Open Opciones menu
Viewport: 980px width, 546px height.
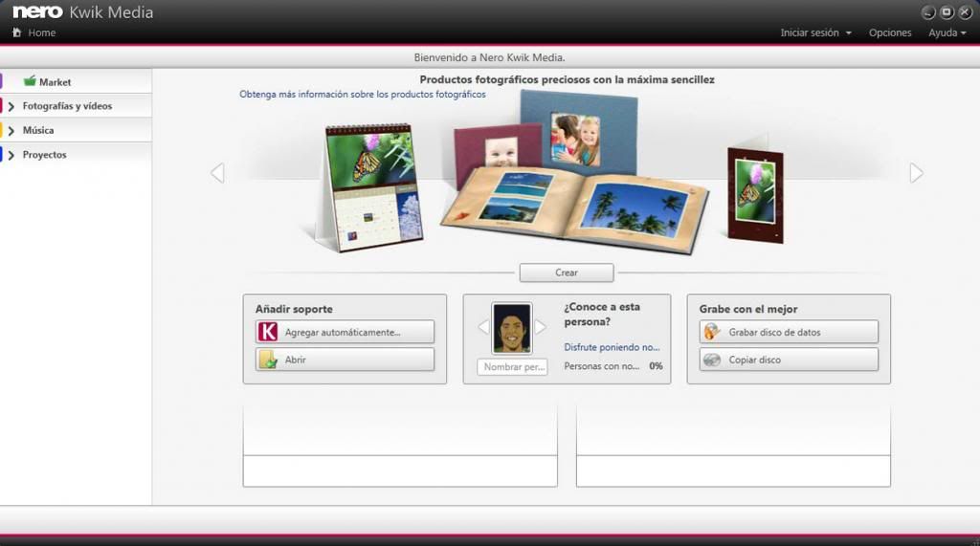pyautogui.click(x=890, y=33)
